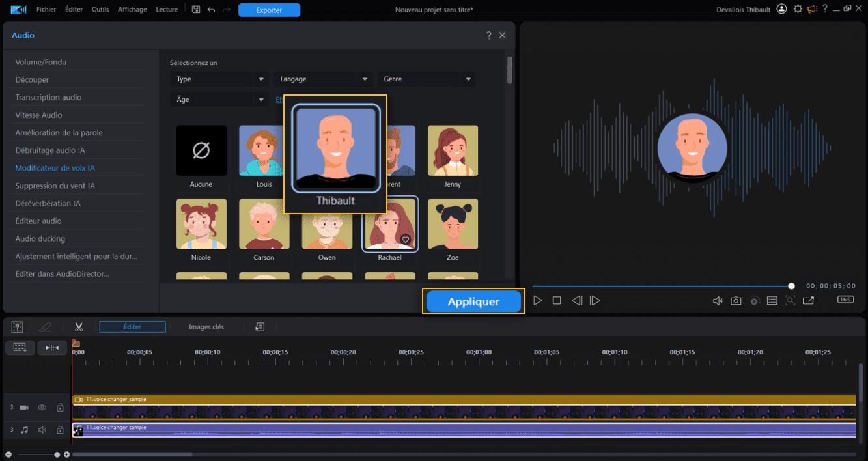Click the scissors split tool in timeline toolbar

coord(79,327)
